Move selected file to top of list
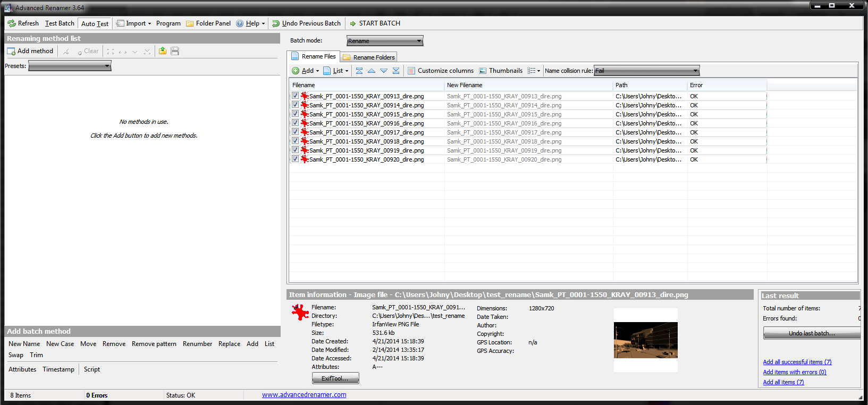The image size is (868, 405). (359, 71)
